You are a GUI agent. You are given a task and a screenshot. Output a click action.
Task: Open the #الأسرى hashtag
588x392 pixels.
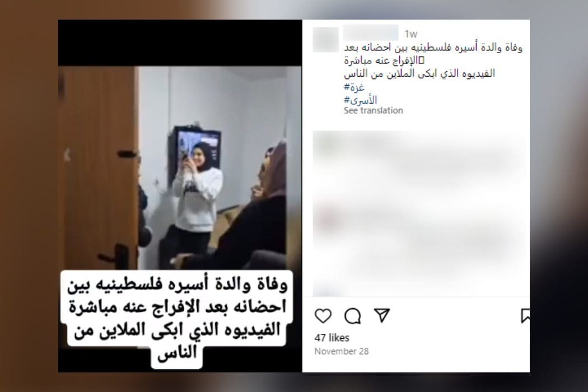pos(361,100)
